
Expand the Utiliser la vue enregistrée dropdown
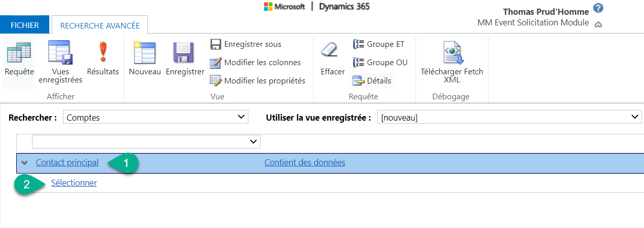pyautogui.click(x=509, y=118)
